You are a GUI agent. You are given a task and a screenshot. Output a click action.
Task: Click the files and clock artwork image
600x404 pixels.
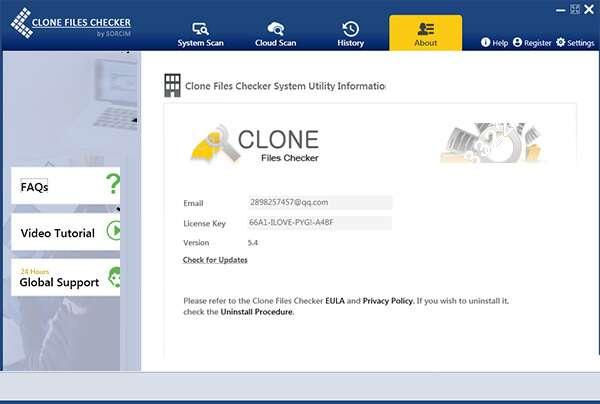click(491, 143)
